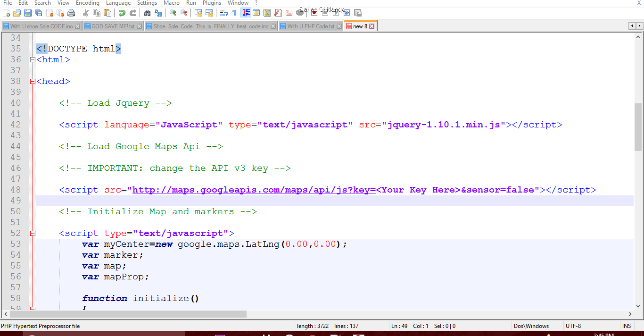
Task: Switch to With U shoe Sole CODE.ino tab
Action: click(x=41, y=26)
